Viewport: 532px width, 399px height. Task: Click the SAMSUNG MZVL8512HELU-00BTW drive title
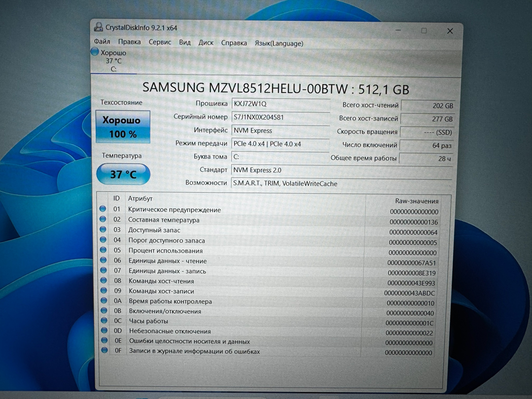point(276,89)
